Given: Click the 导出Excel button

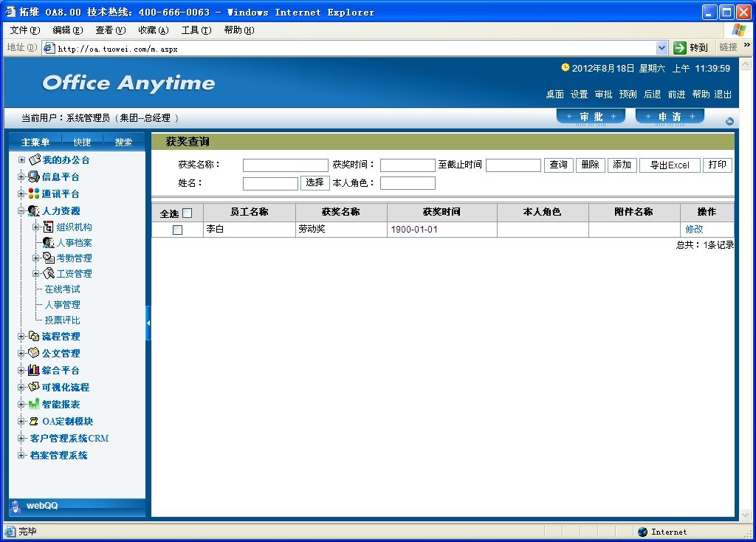Looking at the screenshot, I should [669, 165].
